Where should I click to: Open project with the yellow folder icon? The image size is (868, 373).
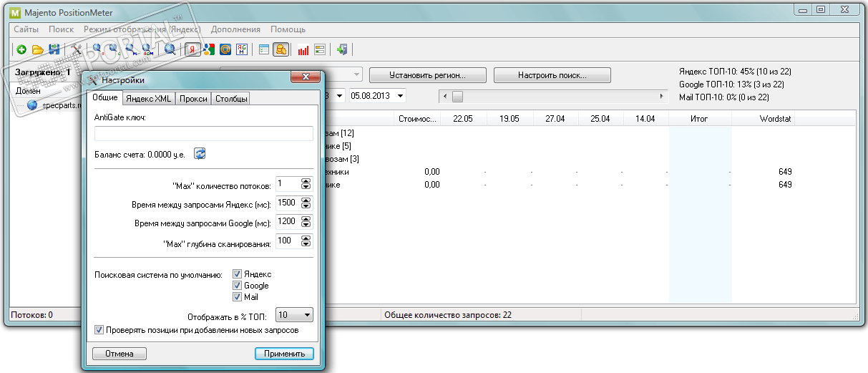click(x=38, y=49)
